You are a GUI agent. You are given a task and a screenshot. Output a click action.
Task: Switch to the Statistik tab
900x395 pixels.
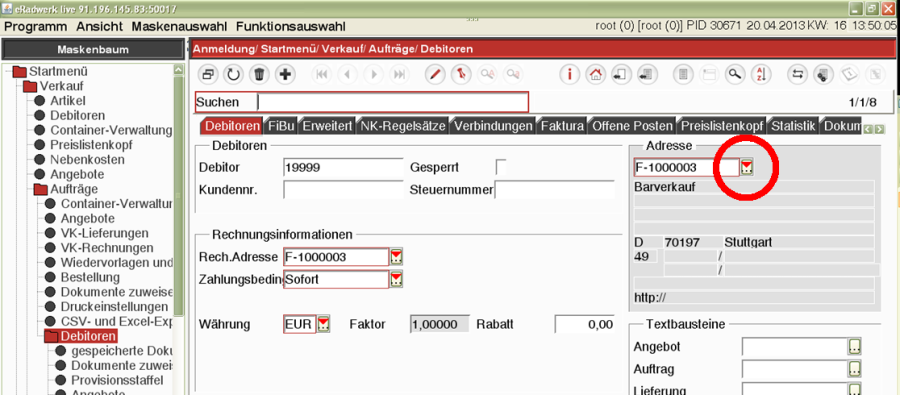(x=793, y=126)
